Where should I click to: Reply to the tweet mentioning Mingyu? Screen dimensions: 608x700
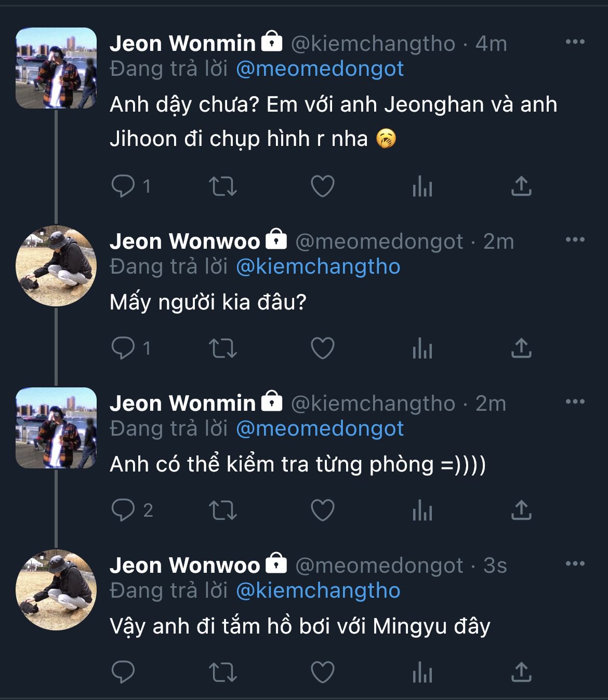tap(123, 672)
